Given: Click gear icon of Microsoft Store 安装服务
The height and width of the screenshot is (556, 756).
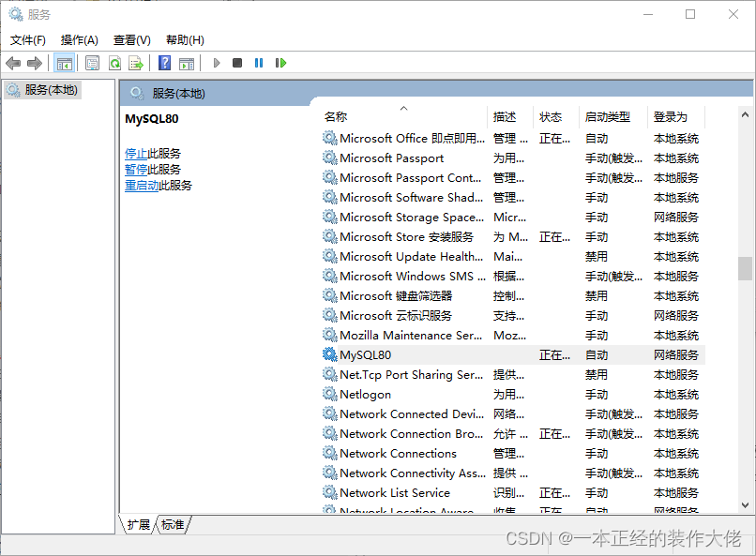Looking at the screenshot, I should 330,236.
